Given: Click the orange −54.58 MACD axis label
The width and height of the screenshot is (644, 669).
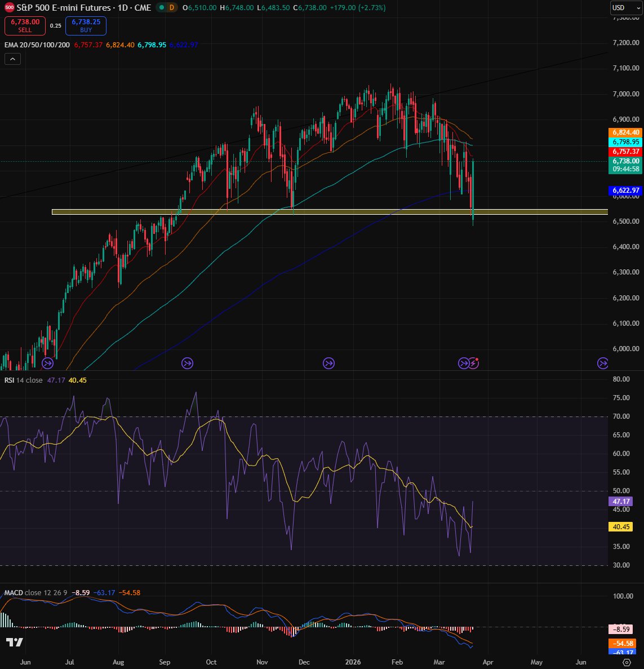Looking at the screenshot, I should point(623,643).
